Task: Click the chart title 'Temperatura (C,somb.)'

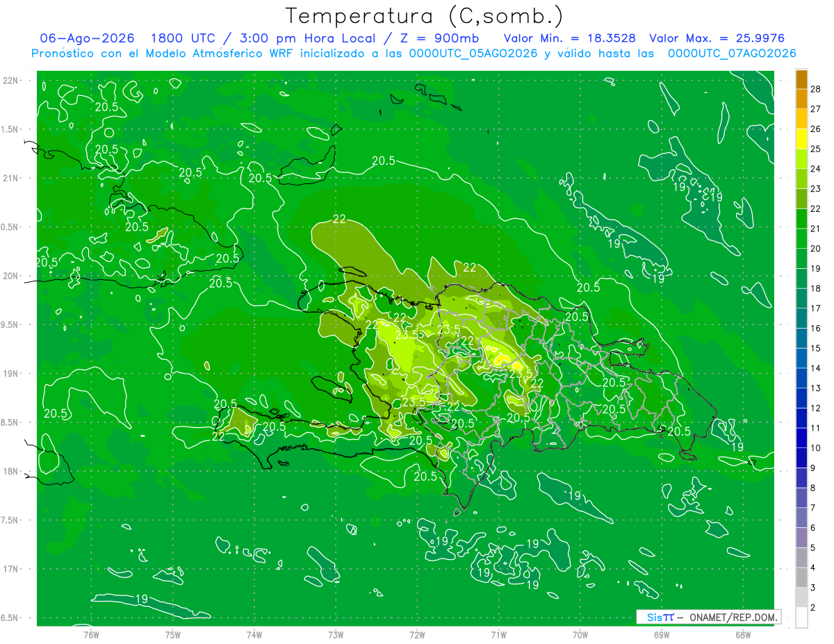Action: 424,17
